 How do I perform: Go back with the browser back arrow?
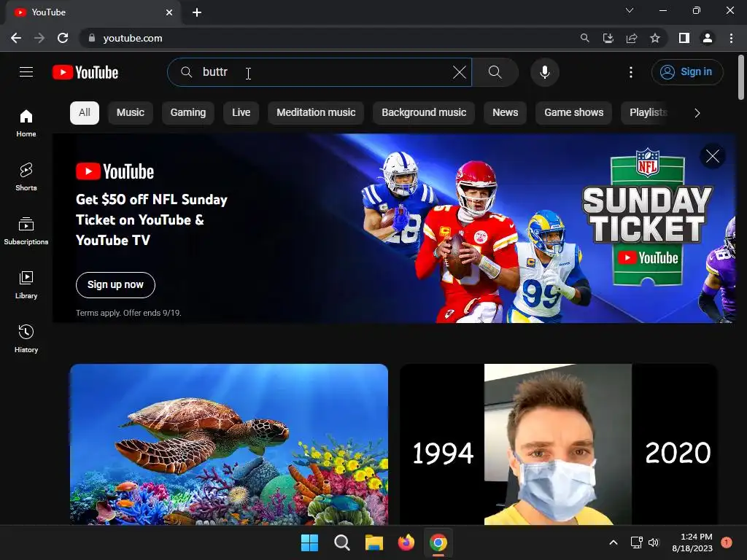coord(16,38)
